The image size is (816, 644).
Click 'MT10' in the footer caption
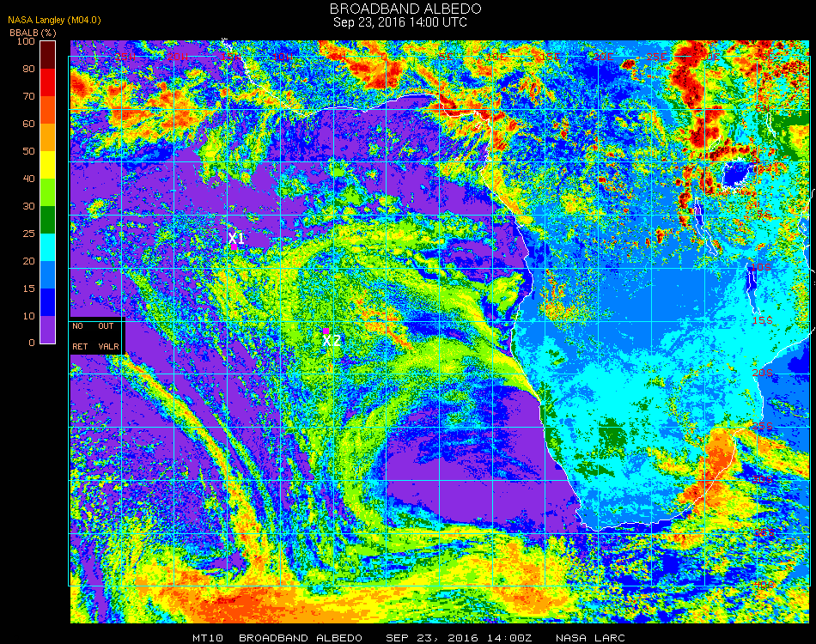click(208, 638)
